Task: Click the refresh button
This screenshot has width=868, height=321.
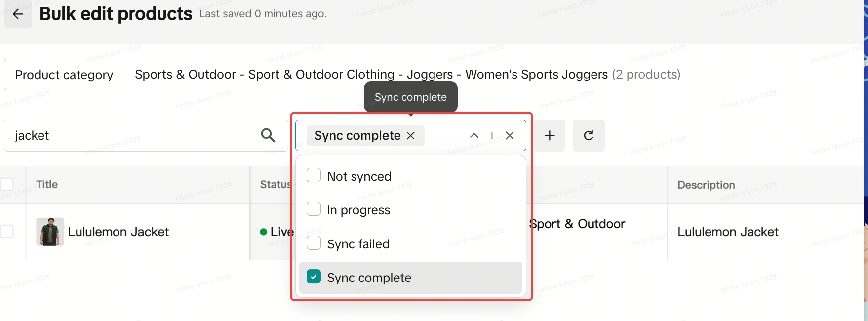Action: click(589, 136)
